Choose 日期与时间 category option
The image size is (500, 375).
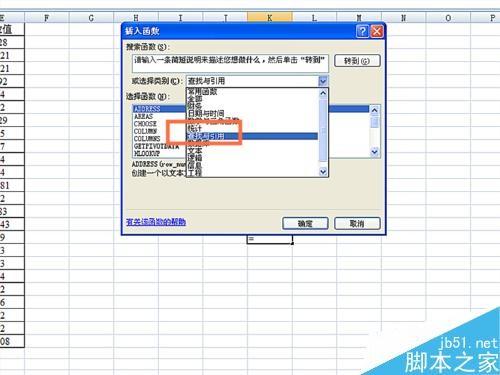pyautogui.click(x=206, y=113)
